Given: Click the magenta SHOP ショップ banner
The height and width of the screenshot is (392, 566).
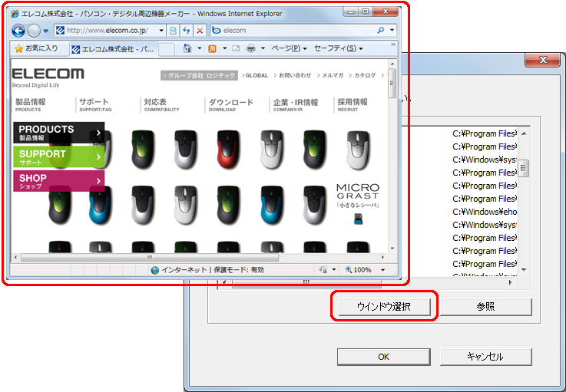Looking at the screenshot, I should point(59,181).
